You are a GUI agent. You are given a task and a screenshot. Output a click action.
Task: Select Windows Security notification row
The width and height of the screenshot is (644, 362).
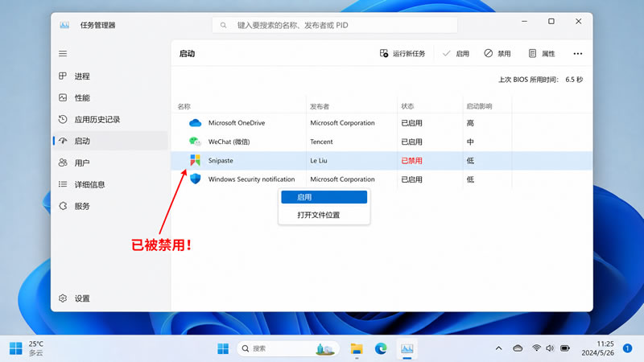382,179
